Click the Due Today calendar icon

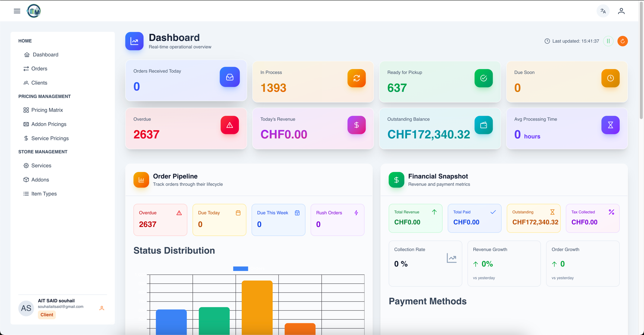(x=238, y=213)
